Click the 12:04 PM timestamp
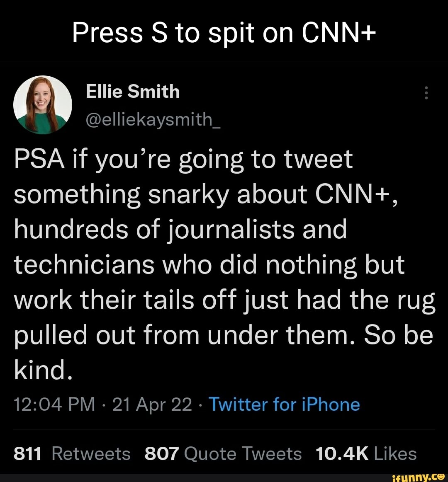The image size is (448, 482). point(55,404)
